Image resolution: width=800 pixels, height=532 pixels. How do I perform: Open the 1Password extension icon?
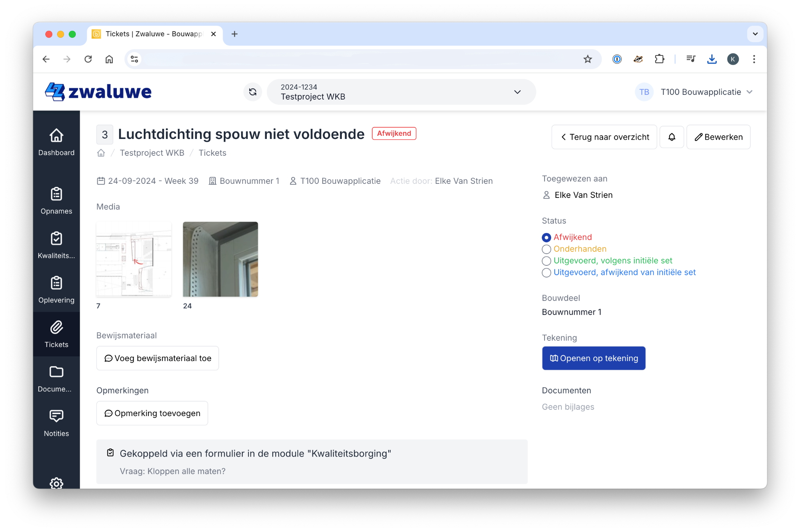[617, 59]
